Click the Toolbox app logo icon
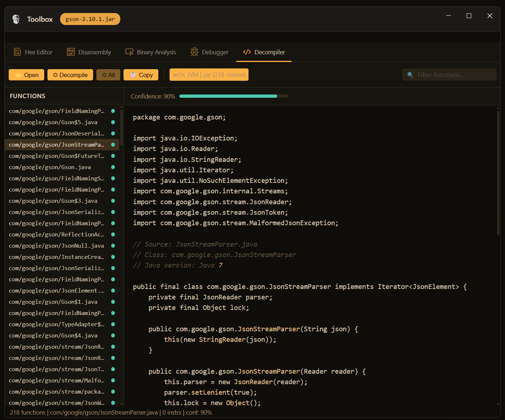The height and width of the screenshot is (420, 505). (16, 19)
